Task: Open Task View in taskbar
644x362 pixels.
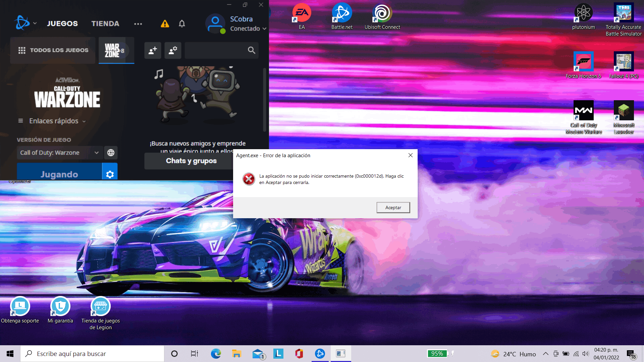Action: tap(195, 354)
